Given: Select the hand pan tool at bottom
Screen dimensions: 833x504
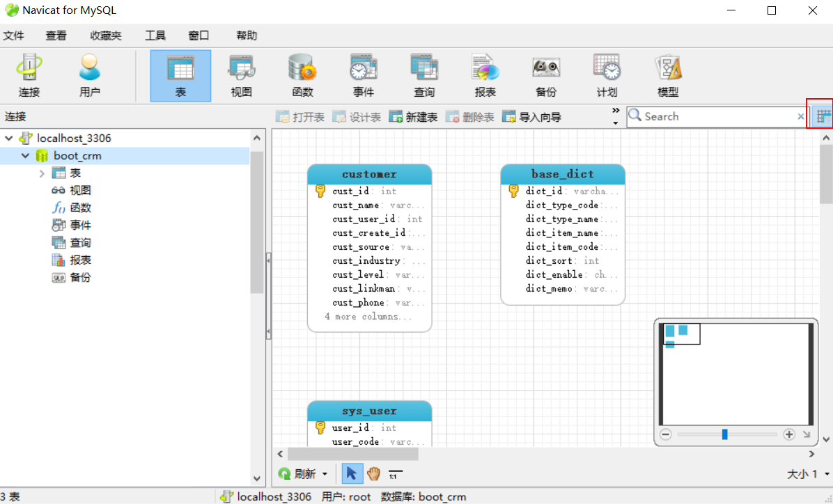Looking at the screenshot, I should tap(373, 473).
